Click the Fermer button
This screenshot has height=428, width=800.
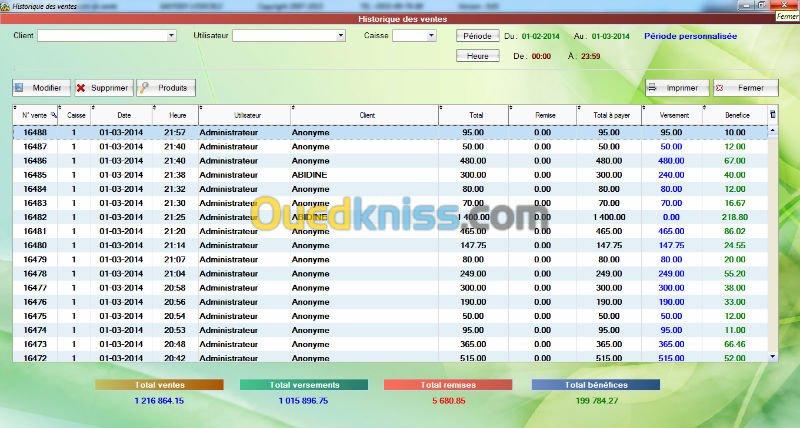coord(746,88)
